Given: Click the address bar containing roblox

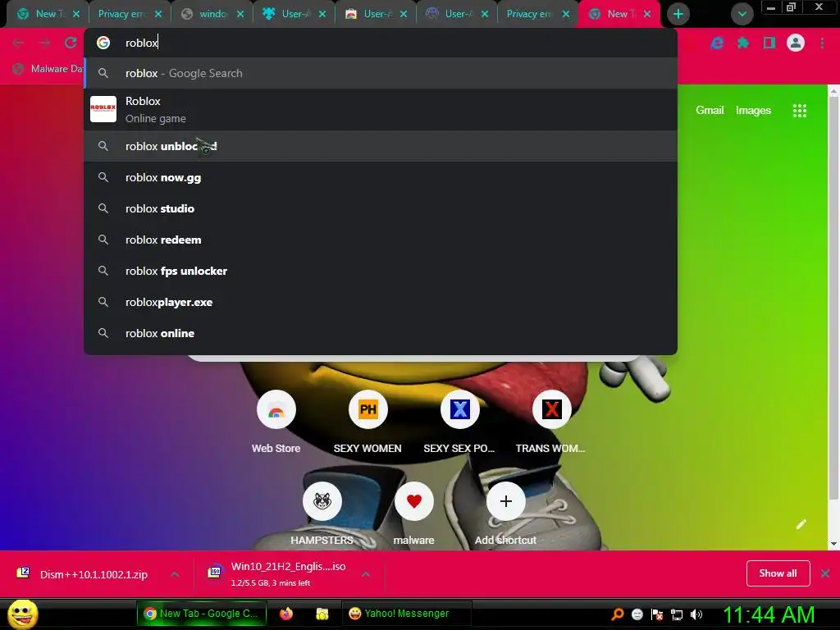Looking at the screenshot, I should (x=381, y=43).
